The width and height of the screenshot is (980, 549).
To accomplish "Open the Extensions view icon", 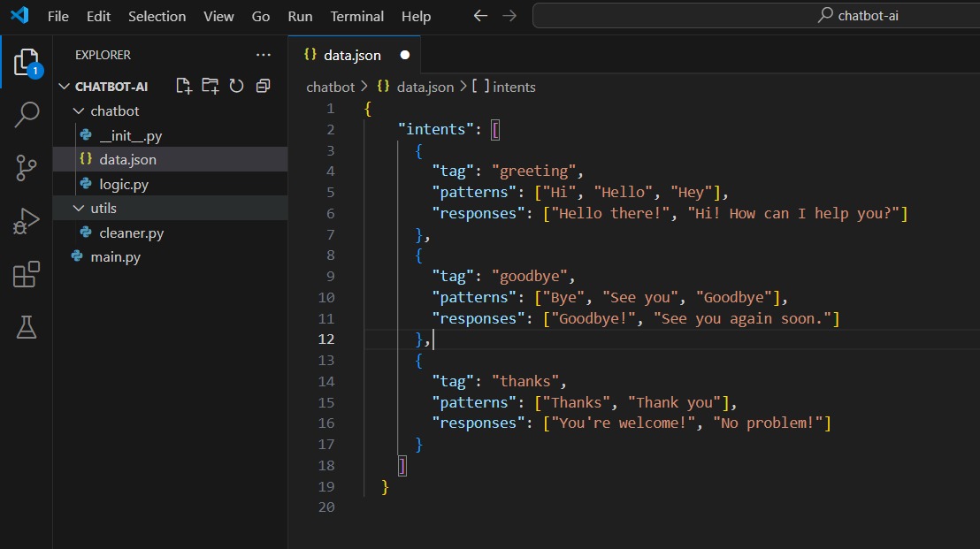I will (x=27, y=274).
